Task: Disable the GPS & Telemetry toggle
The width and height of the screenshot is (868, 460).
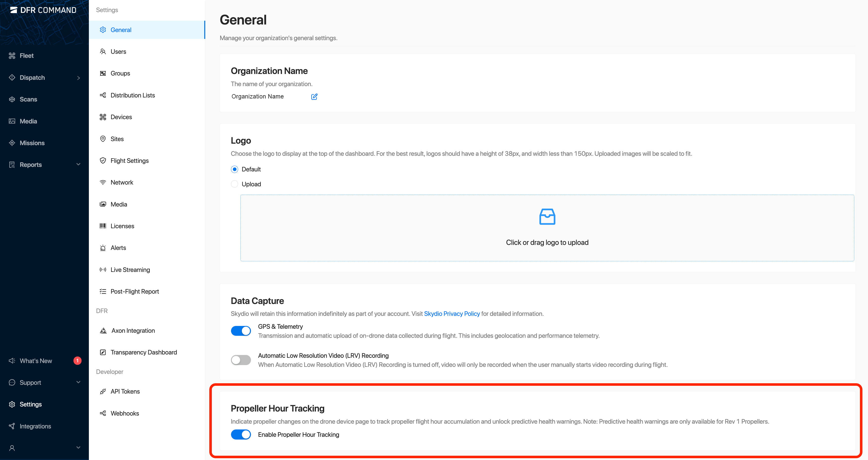Action: point(241,331)
